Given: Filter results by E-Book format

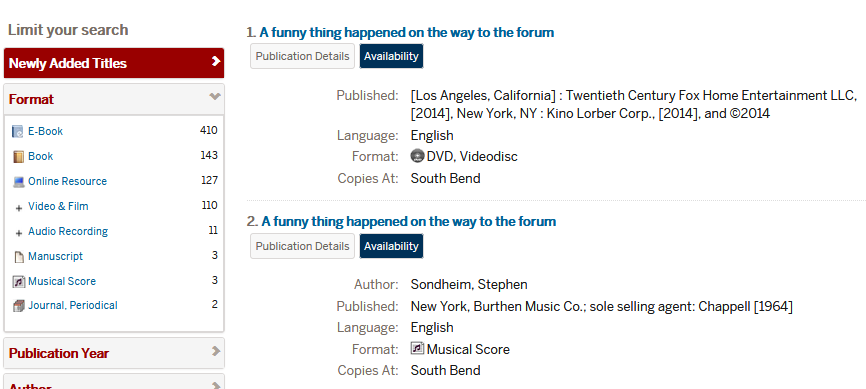Looking at the screenshot, I should [x=45, y=132].
